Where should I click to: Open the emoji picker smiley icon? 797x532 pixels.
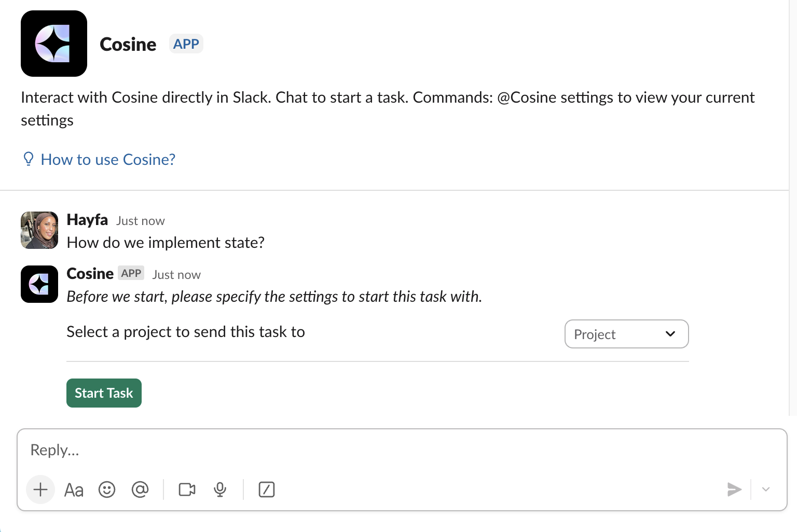(x=107, y=489)
